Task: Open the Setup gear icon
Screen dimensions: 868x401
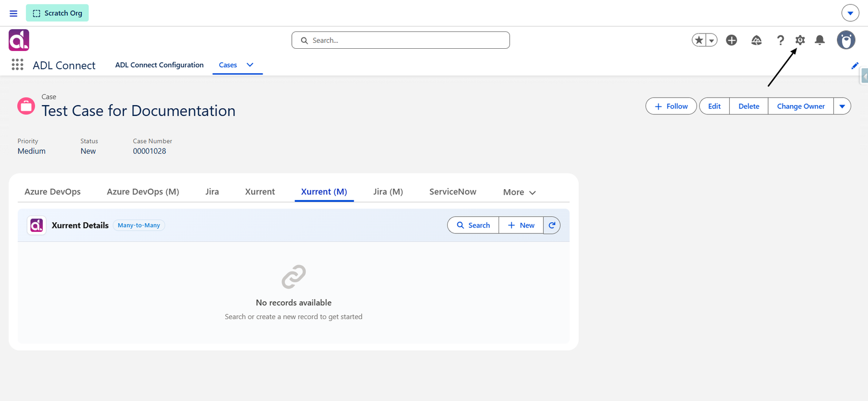Action: pos(800,40)
